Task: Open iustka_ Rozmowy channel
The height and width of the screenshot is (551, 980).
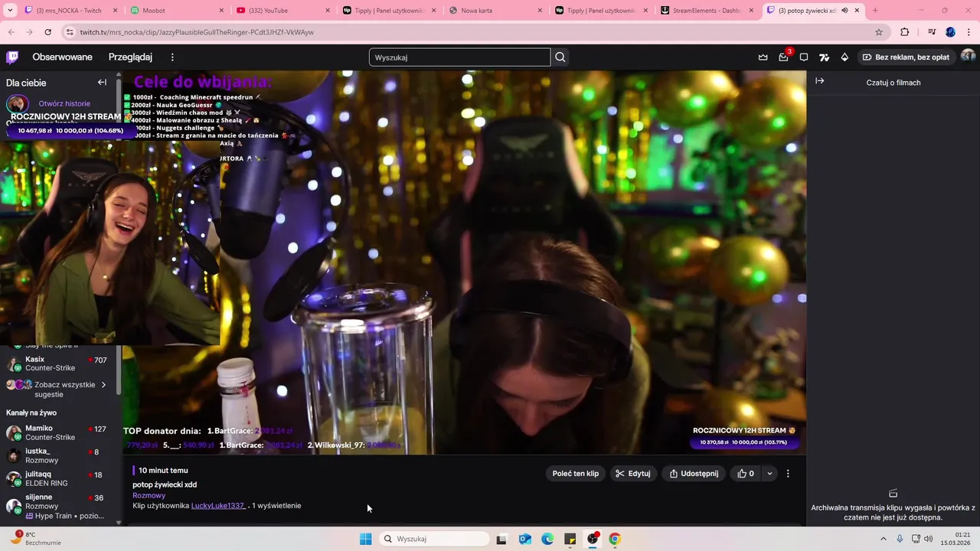Action: [57, 456]
